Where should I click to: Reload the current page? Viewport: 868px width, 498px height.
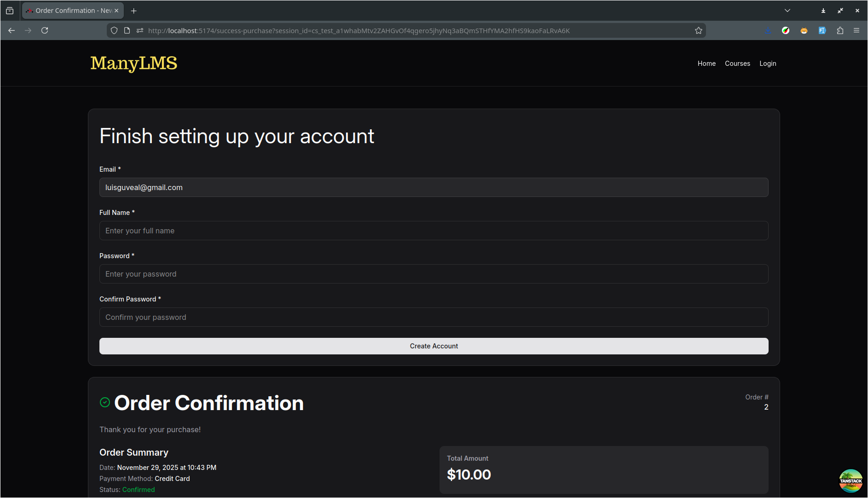point(45,30)
